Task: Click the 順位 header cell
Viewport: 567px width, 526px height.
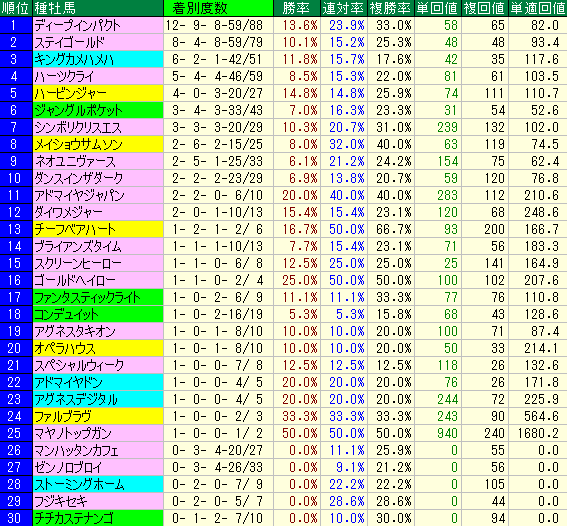Action: 16,8
